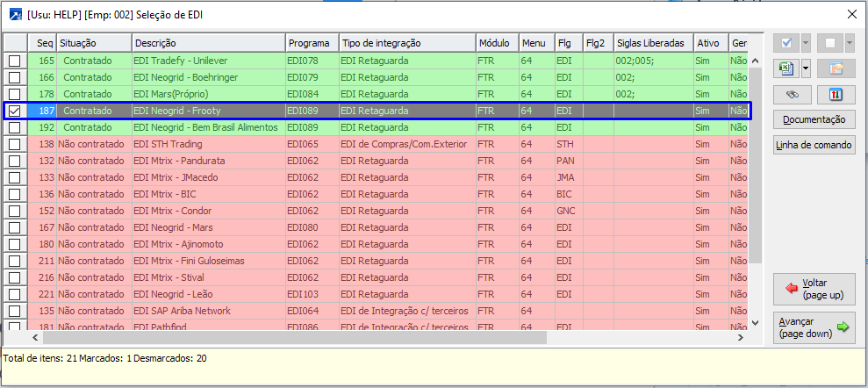
Task: Check the EDI Neogrid - Mars row
Action: [x=15, y=227]
